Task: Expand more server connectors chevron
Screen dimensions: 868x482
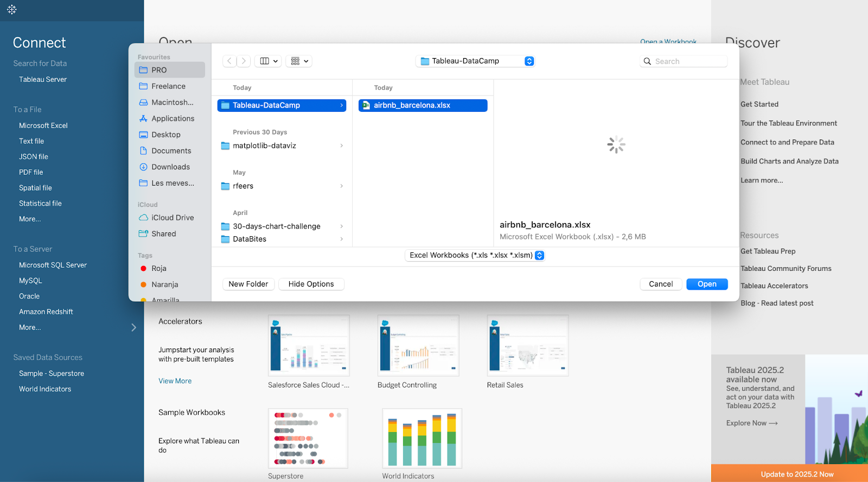Action: pos(133,328)
